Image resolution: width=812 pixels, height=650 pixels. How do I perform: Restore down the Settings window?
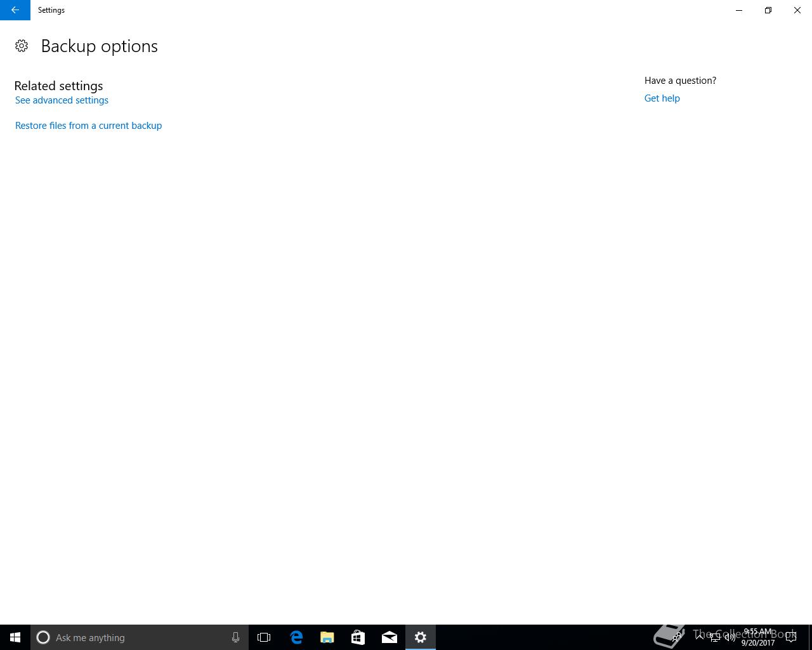pos(768,10)
